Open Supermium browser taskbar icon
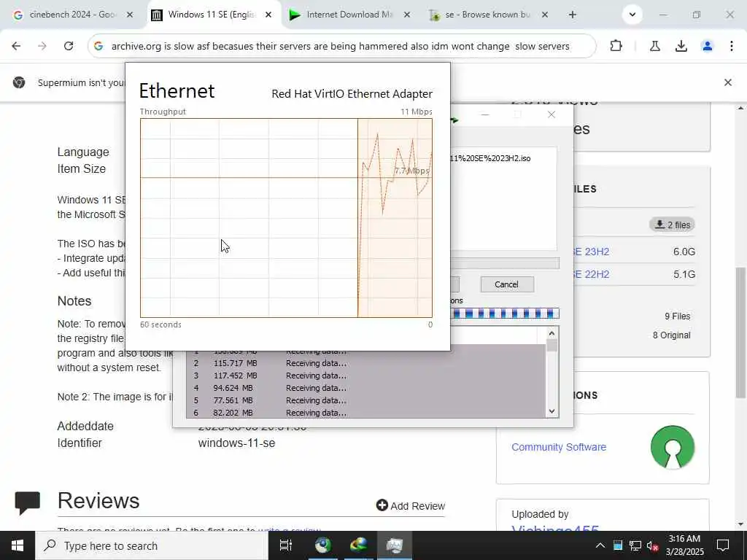This screenshot has height=560, width=747. pyautogui.click(x=322, y=545)
